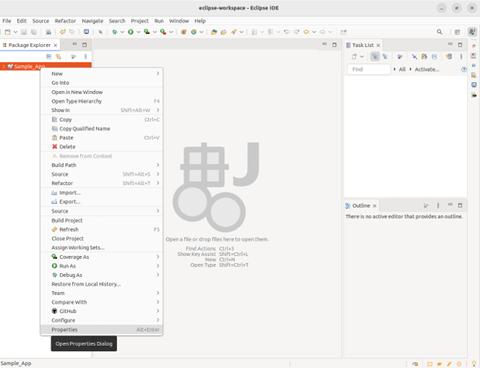Click Open Perspective icon beside search

click(457, 32)
